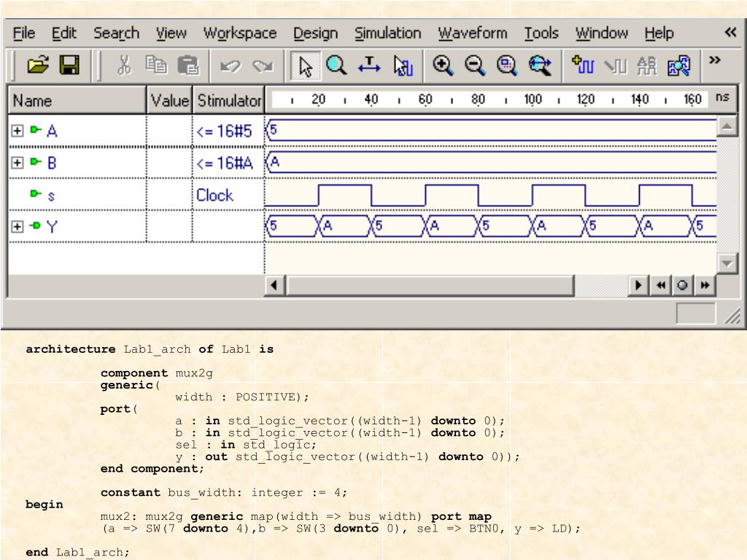747x560 pixels.
Task: Expand signal B bus
Action: 18,163
